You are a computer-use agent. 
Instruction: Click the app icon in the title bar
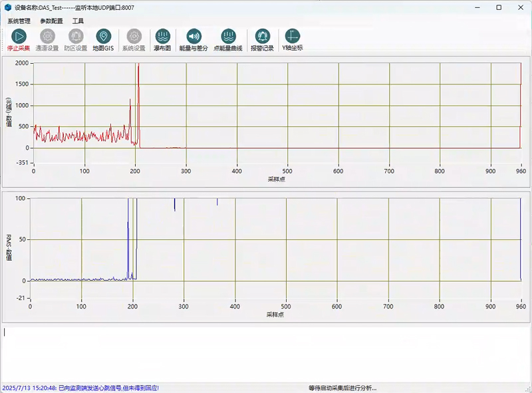7,7
